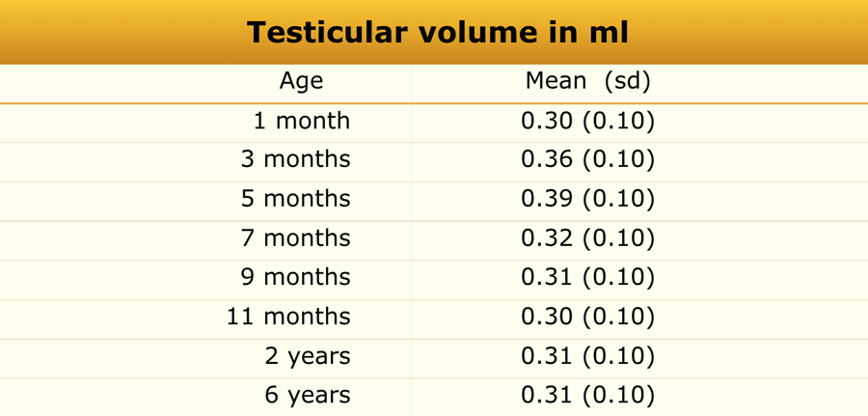Screen dimensions: 868x416
Task: Click the '11 months' age cell
Action: click(288, 317)
